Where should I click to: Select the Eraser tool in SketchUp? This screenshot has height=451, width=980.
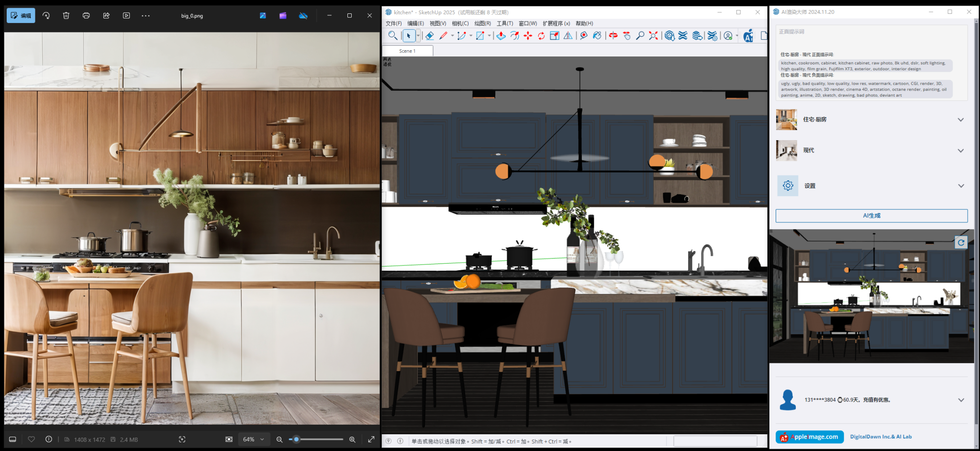click(429, 35)
